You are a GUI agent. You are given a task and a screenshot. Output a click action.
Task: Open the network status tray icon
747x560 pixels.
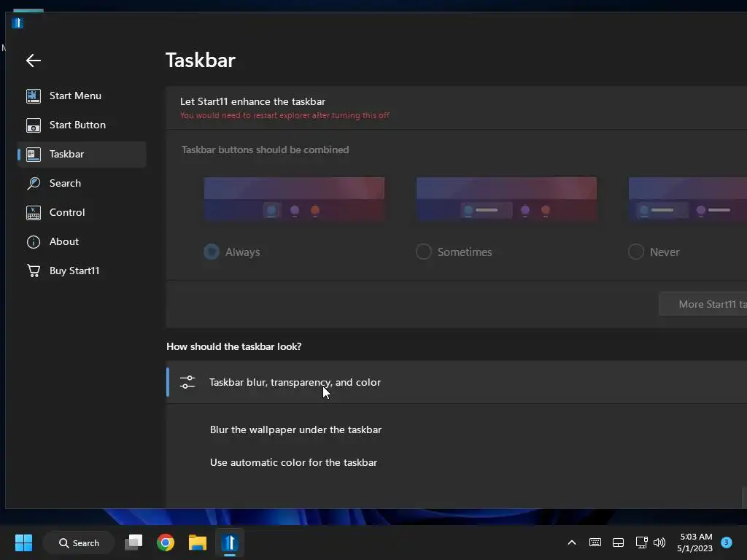[x=641, y=542]
